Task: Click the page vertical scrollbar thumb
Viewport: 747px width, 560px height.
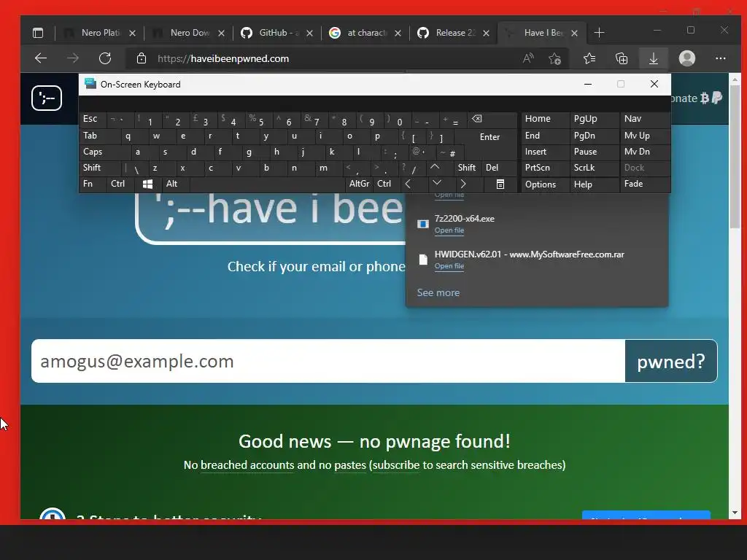Action: coord(734,157)
